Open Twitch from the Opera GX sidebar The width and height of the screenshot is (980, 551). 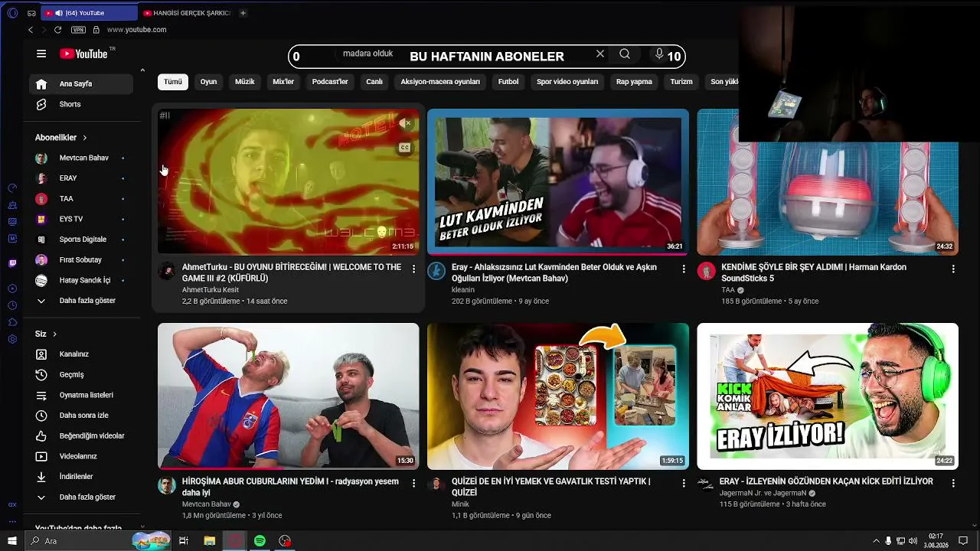pos(12,263)
